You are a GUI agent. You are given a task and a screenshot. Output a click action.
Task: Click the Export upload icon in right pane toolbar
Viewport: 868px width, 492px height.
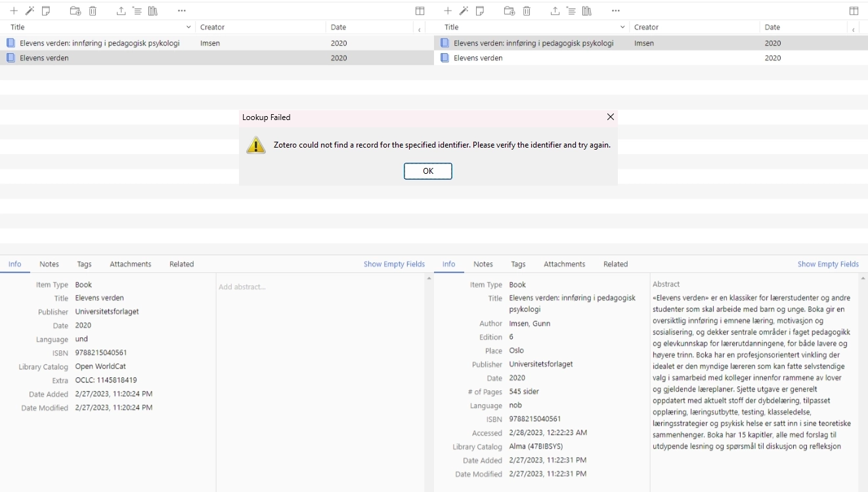coord(555,11)
